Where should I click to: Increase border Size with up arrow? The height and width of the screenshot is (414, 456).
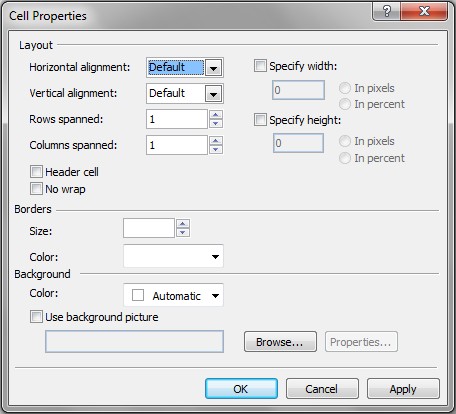183,223
